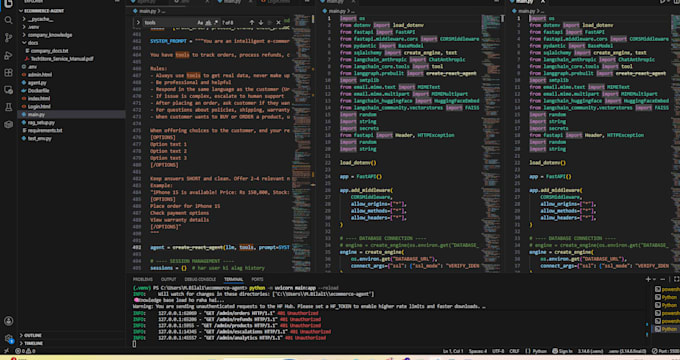
Task: Close the find widget
Action: click(x=278, y=23)
